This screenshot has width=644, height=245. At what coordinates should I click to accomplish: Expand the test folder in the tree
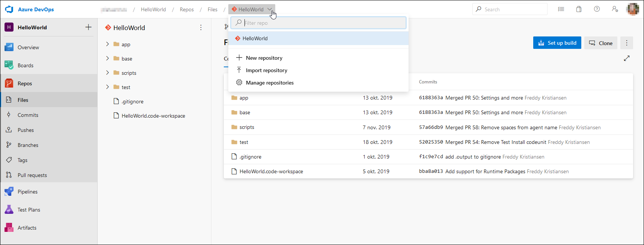(107, 87)
